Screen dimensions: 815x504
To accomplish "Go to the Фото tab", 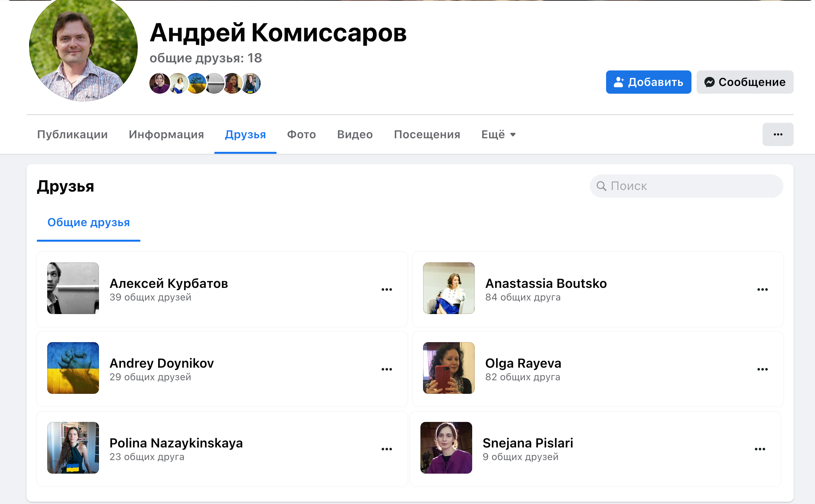I will pyautogui.click(x=301, y=134).
